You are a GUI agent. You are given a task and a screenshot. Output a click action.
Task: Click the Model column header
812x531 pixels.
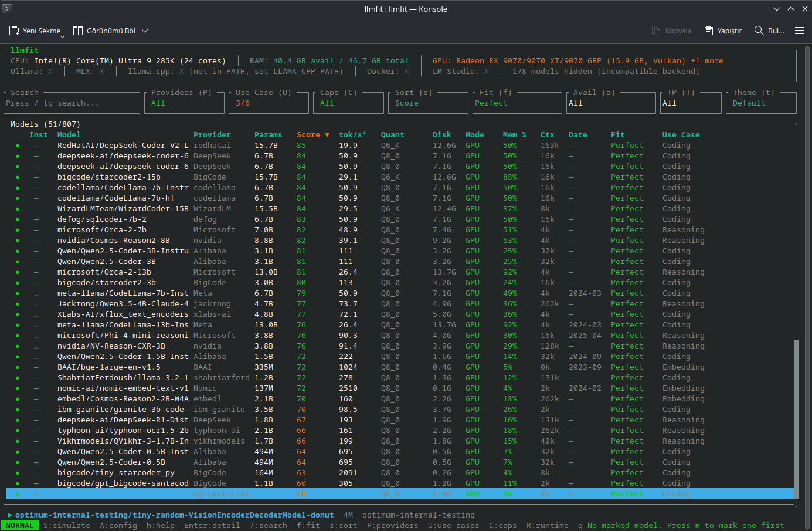click(x=69, y=135)
